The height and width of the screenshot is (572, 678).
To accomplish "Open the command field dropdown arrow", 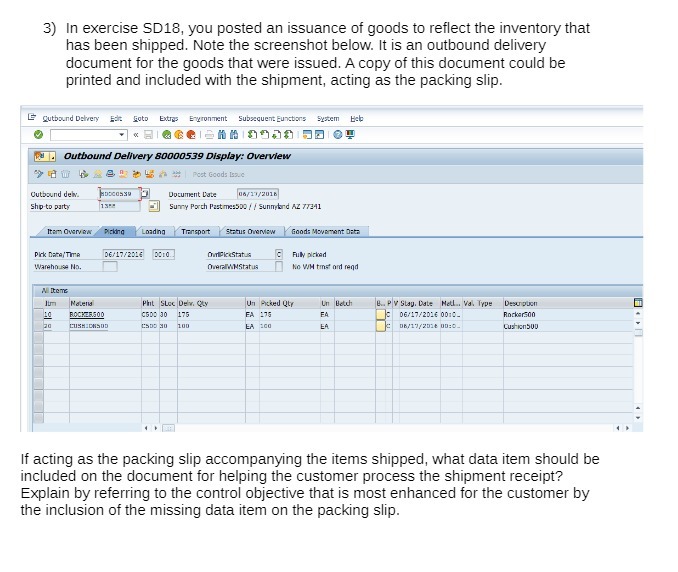I will 122,135.
